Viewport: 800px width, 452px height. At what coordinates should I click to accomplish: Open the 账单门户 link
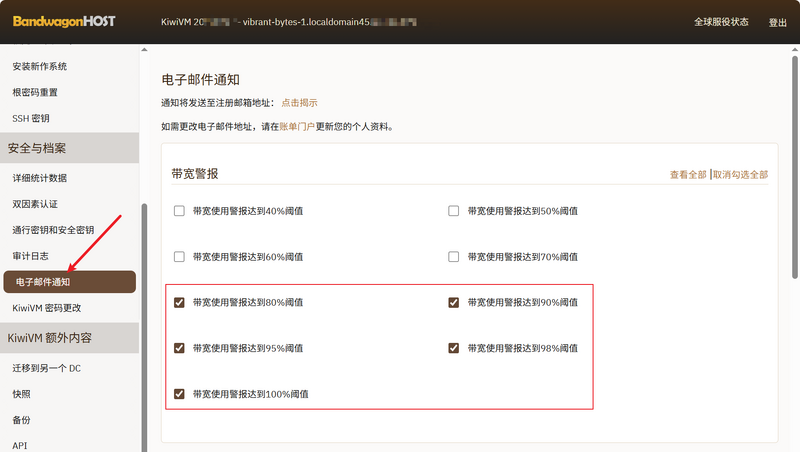[297, 127]
